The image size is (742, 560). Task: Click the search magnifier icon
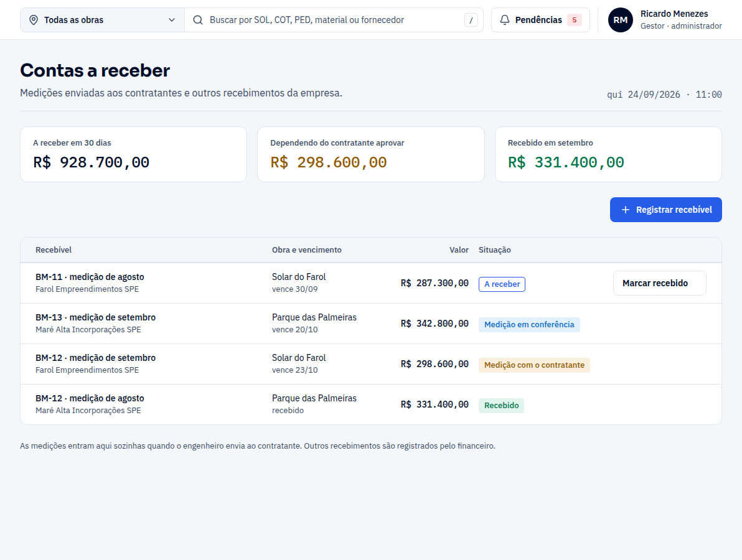(x=198, y=20)
